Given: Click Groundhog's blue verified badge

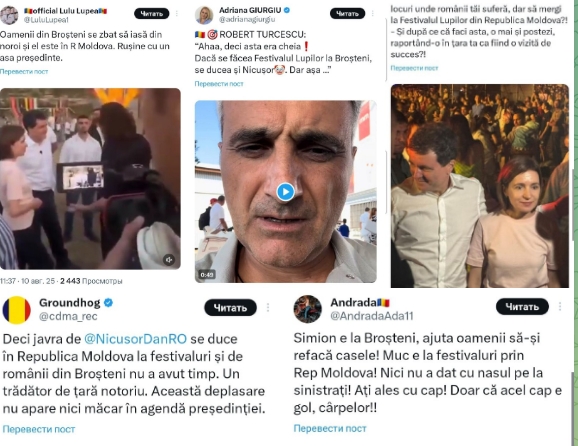Looking at the screenshot, I should coord(108,303).
